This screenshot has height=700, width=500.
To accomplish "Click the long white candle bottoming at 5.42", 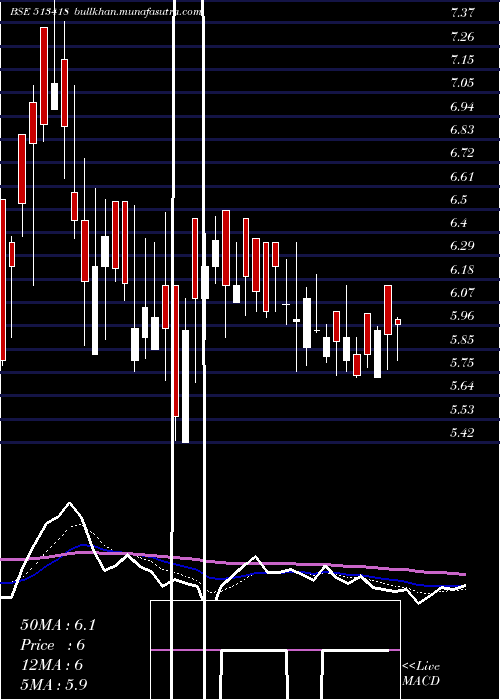I will tap(185, 386).
